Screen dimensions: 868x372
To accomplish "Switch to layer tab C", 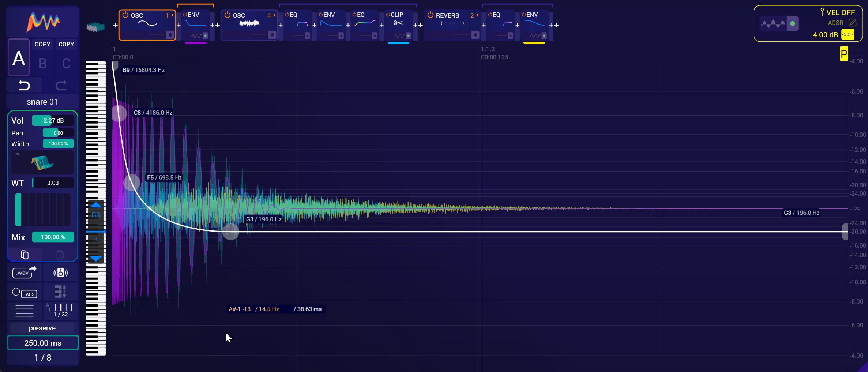I will pyautogui.click(x=66, y=64).
